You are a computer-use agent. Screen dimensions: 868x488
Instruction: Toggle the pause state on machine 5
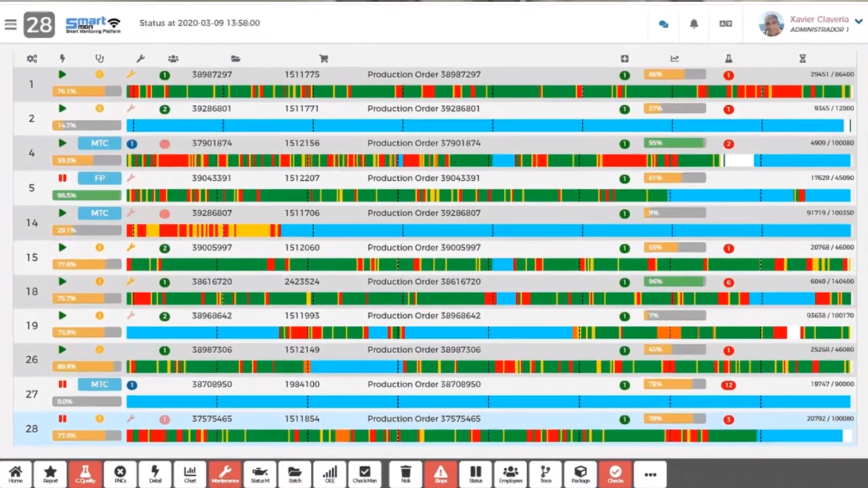(62, 178)
